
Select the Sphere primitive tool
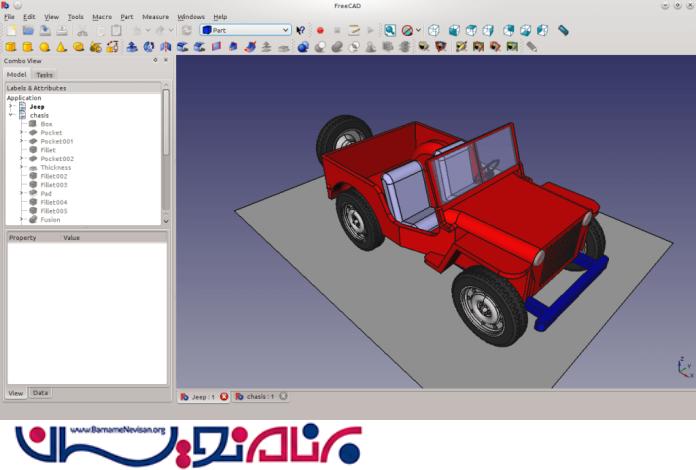point(45,46)
